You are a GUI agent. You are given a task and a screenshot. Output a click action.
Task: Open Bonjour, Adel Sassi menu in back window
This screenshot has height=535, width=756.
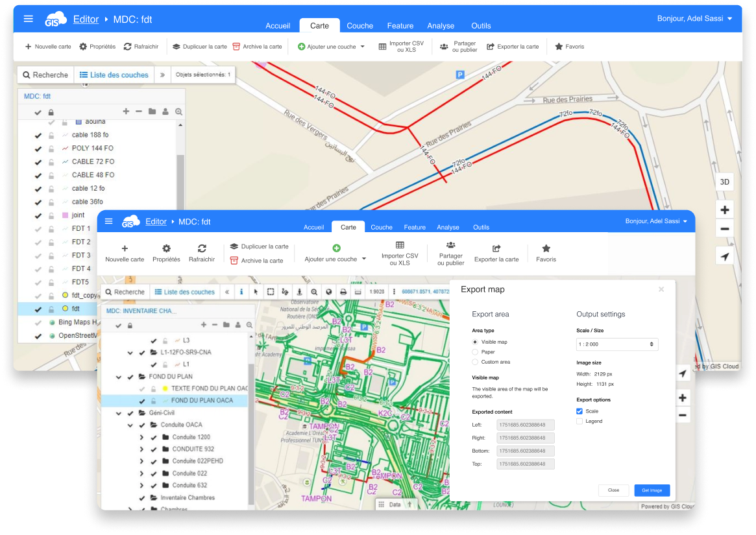coord(695,18)
